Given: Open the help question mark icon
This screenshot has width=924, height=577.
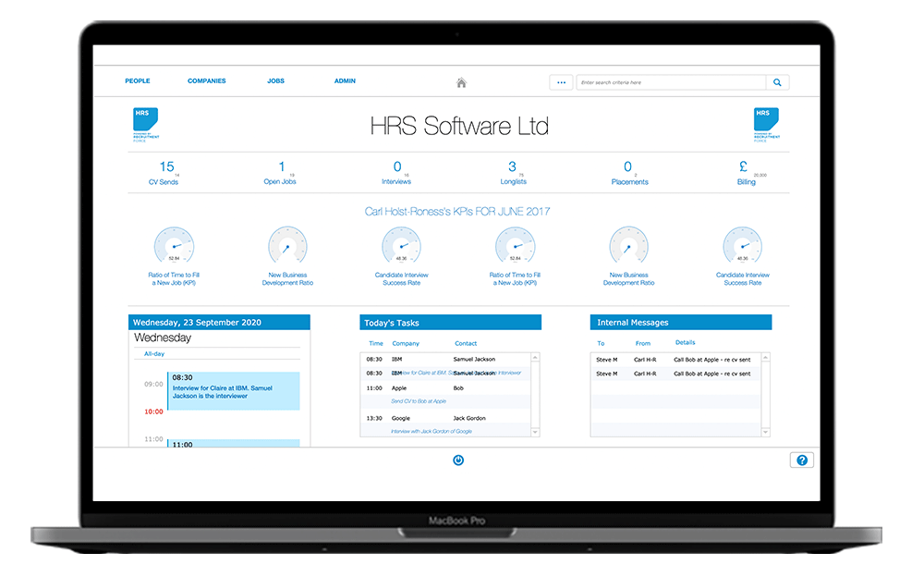Looking at the screenshot, I should pyautogui.click(x=801, y=460).
